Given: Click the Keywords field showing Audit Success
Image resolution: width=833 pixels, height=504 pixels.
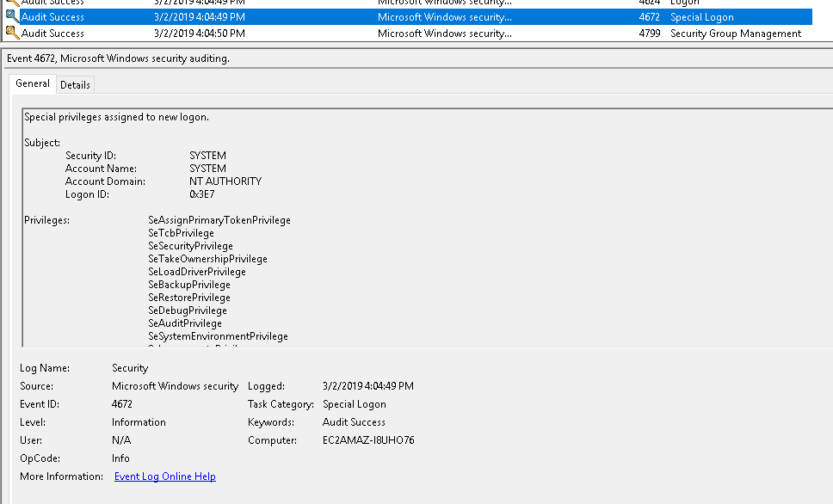Looking at the screenshot, I should [354, 422].
